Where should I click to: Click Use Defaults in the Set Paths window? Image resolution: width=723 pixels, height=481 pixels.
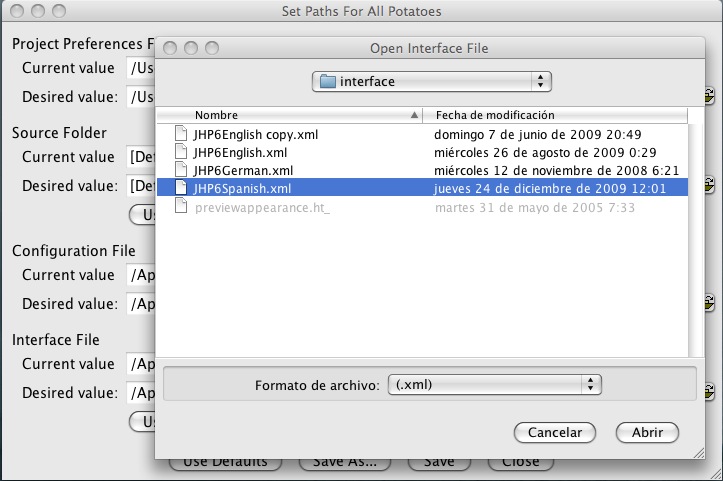click(x=225, y=463)
